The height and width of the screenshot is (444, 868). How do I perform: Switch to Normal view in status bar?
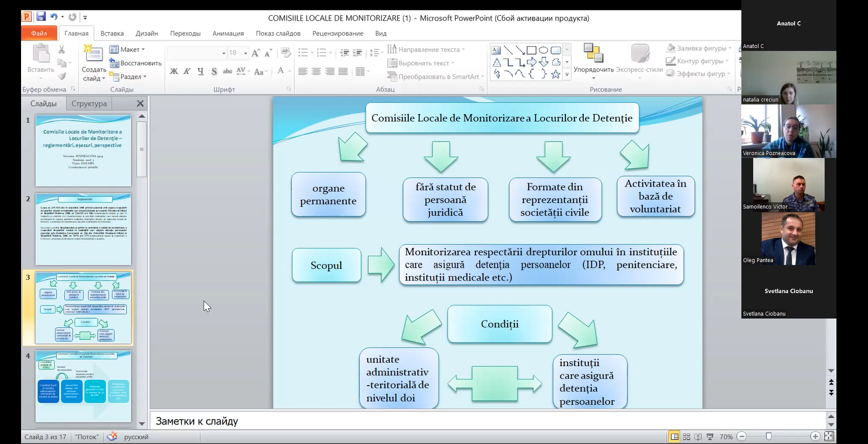674,437
